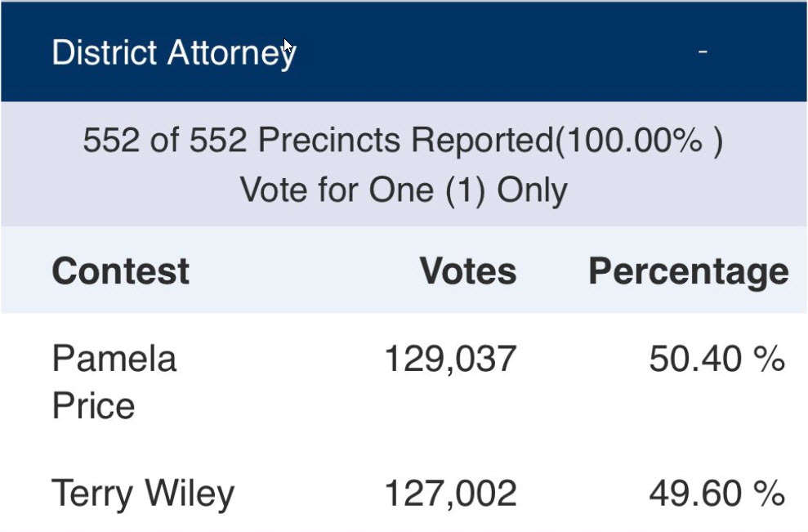808x532 pixels.
Task: Select the Terry Wiley candidate name
Action: pyautogui.click(x=143, y=494)
